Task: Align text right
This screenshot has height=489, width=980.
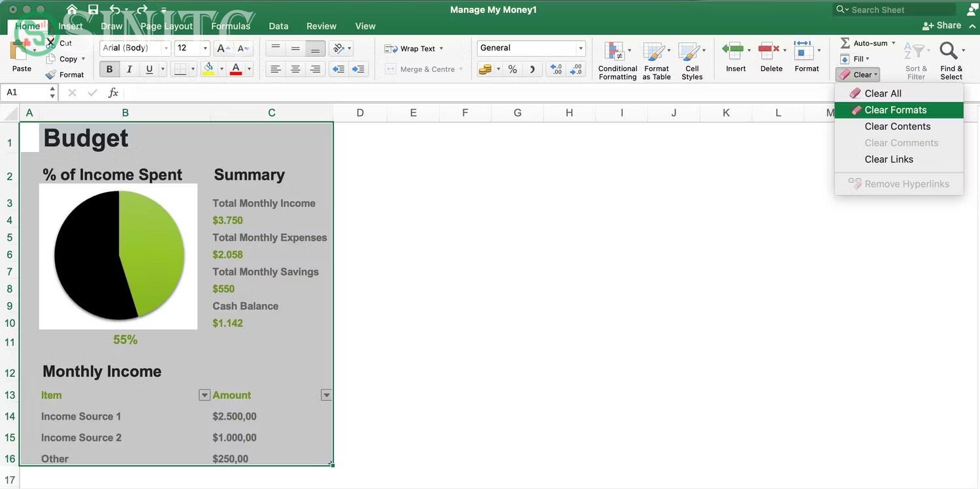Action: point(316,69)
